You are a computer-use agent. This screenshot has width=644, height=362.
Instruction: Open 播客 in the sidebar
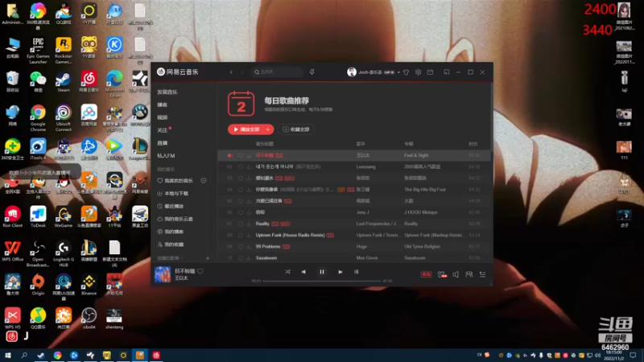point(163,105)
